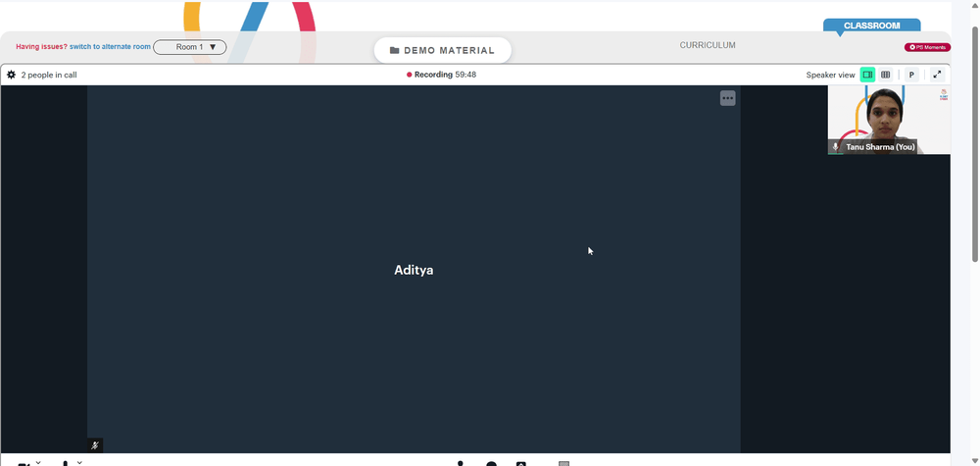Switch to grid view layout icon
980x466 pixels.
[x=885, y=75]
